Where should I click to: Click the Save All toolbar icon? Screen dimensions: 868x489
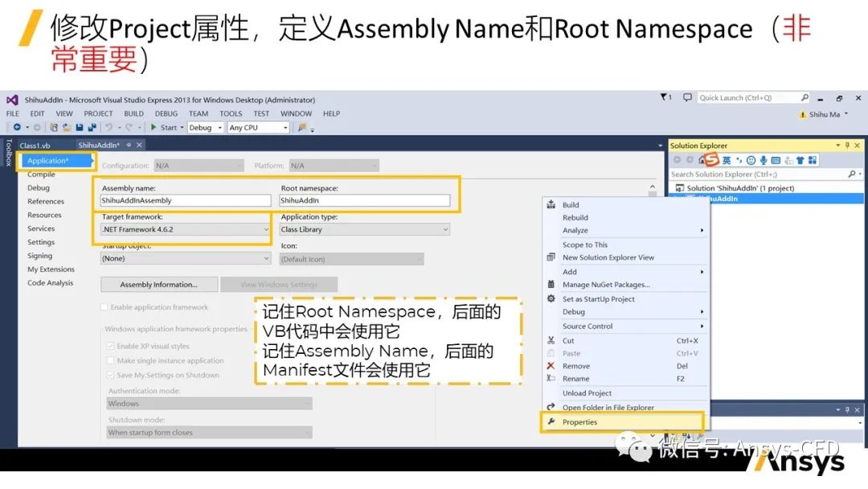click(x=92, y=127)
